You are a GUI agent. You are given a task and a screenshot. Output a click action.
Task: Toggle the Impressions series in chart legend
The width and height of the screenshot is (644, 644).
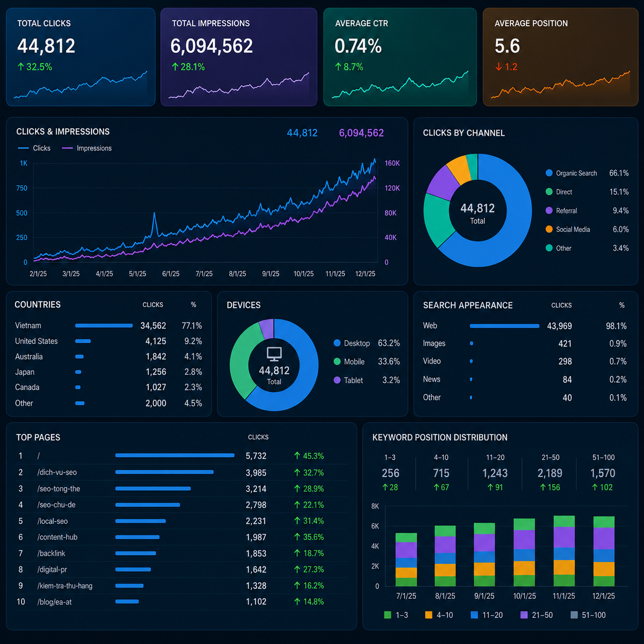(x=87, y=148)
